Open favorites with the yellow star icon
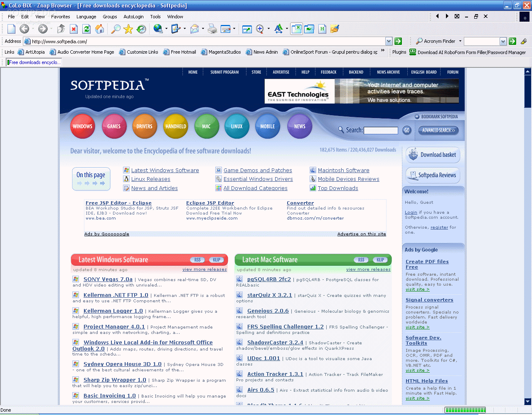The height and width of the screenshot is (415, 532). 128,29
